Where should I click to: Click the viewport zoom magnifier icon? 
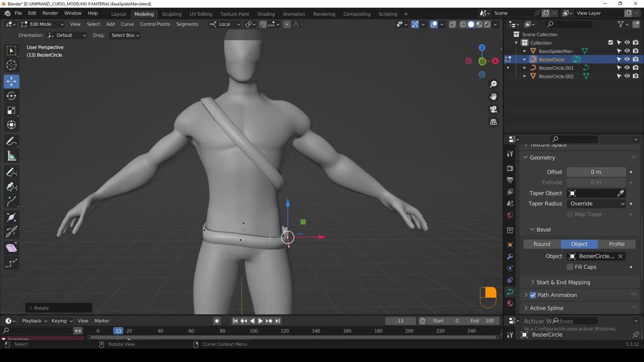(494, 84)
